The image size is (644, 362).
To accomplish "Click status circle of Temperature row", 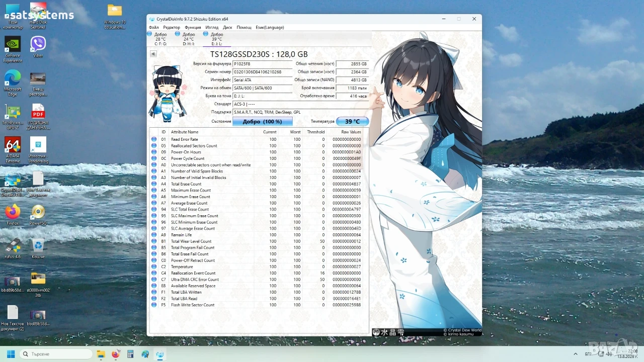I will click(x=154, y=266).
